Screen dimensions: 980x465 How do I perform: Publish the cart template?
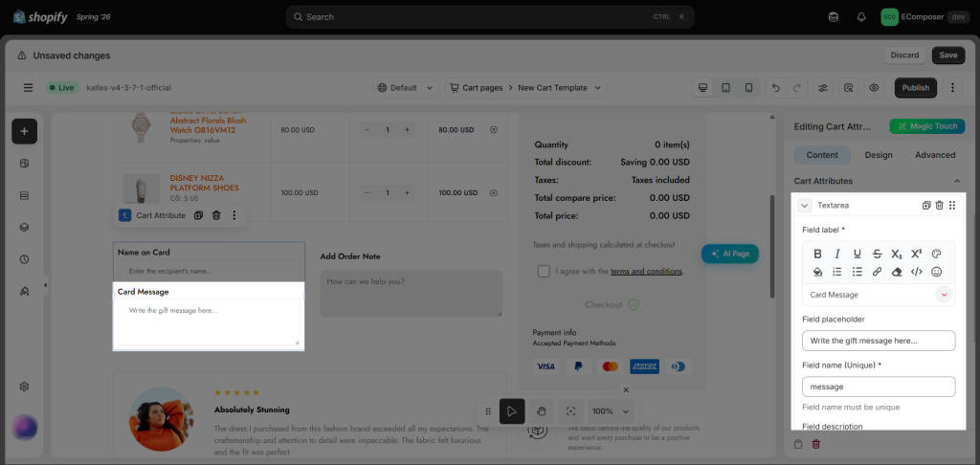pos(916,87)
